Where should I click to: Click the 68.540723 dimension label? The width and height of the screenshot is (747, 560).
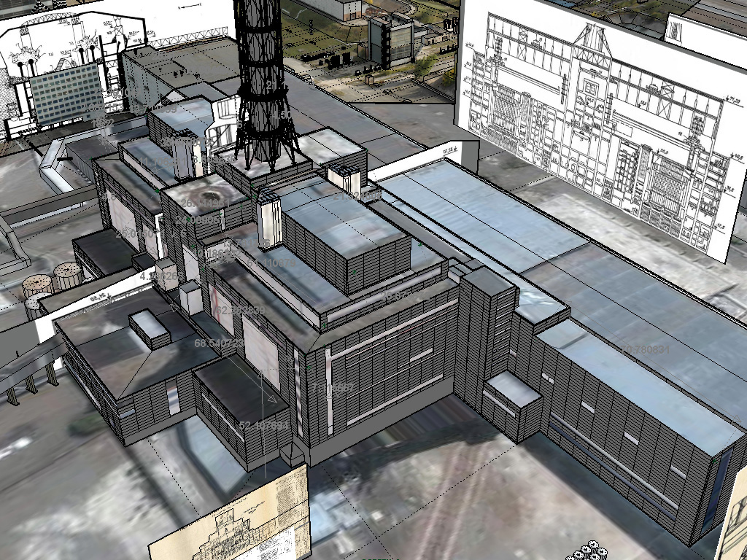tap(220, 342)
